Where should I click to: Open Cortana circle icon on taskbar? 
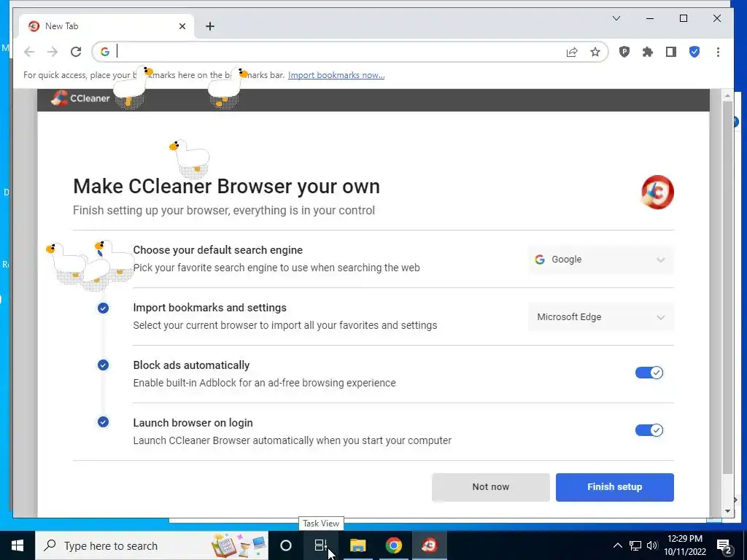click(286, 545)
